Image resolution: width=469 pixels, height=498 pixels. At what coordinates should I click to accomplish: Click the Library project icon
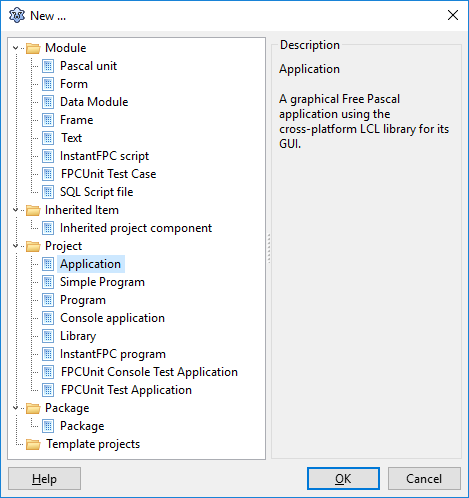click(x=48, y=336)
